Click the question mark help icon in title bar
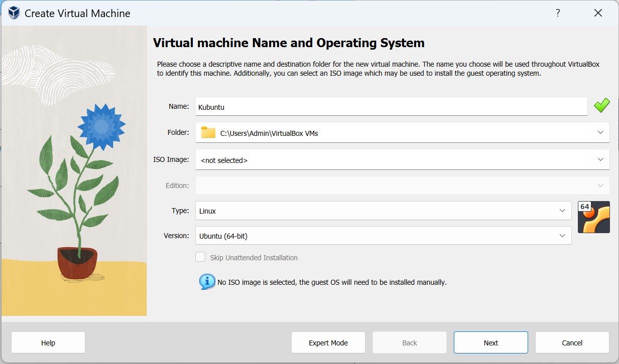The width and height of the screenshot is (619, 364). pyautogui.click(x=558, y=13)
